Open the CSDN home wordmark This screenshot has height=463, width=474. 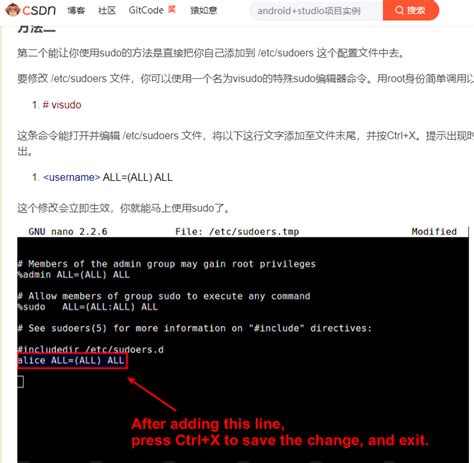coord(39,10)
